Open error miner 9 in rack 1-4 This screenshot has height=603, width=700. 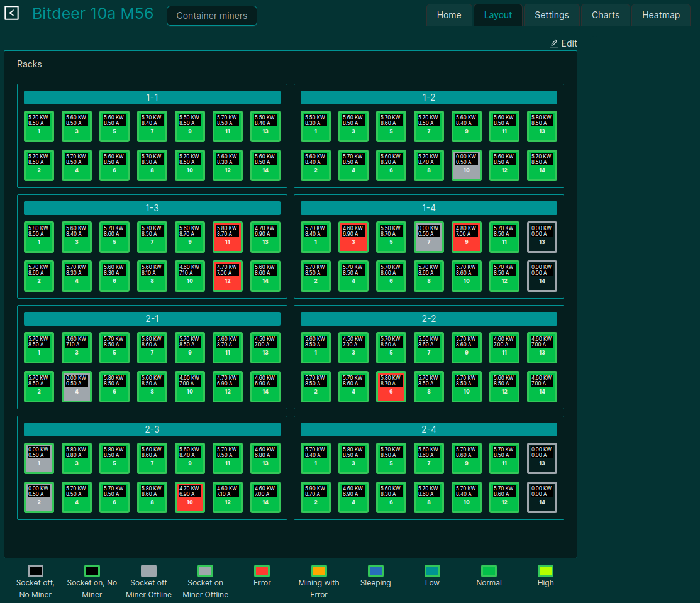[467, 237]
